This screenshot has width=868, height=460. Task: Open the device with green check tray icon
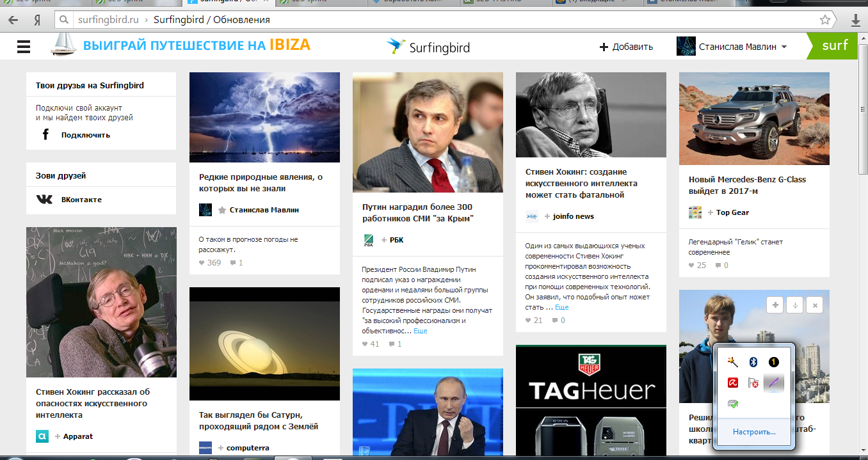pyautogui.click(x=733, y=403)
